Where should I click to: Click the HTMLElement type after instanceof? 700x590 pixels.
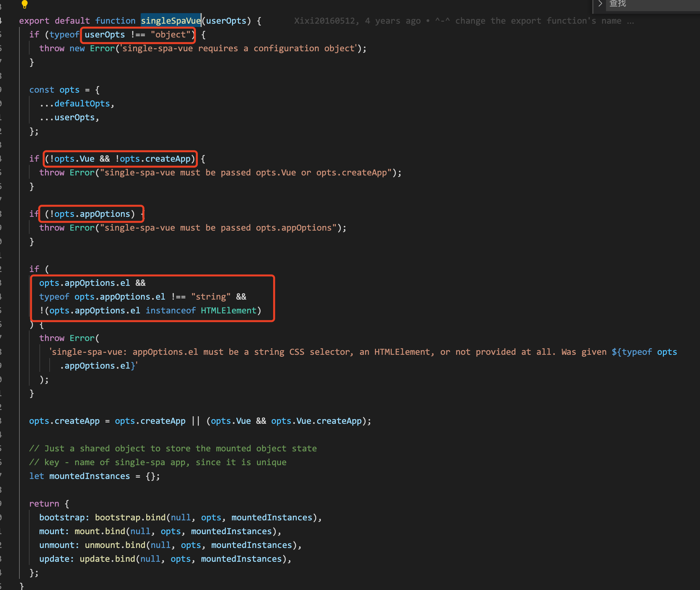(x=228, y=311)
